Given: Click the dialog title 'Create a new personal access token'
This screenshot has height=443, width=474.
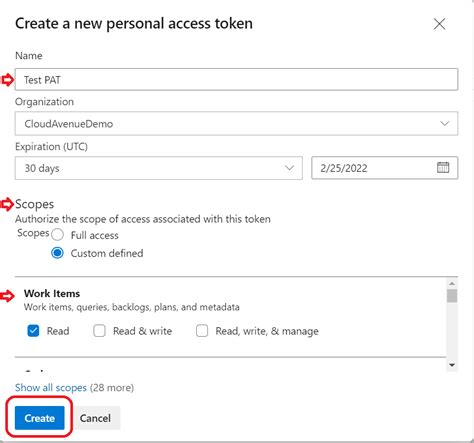Looking at the screenshot, I should click(x=134, y=24).
